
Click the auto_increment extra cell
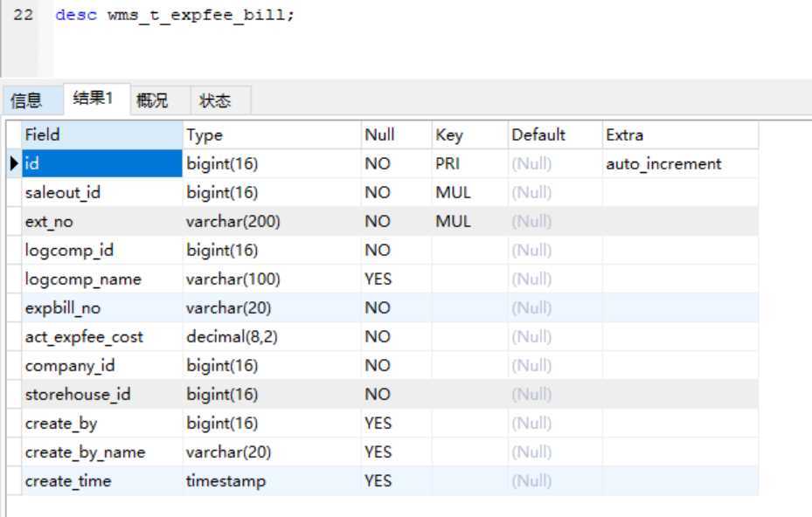pyautogui.click(x=681, y=163)
